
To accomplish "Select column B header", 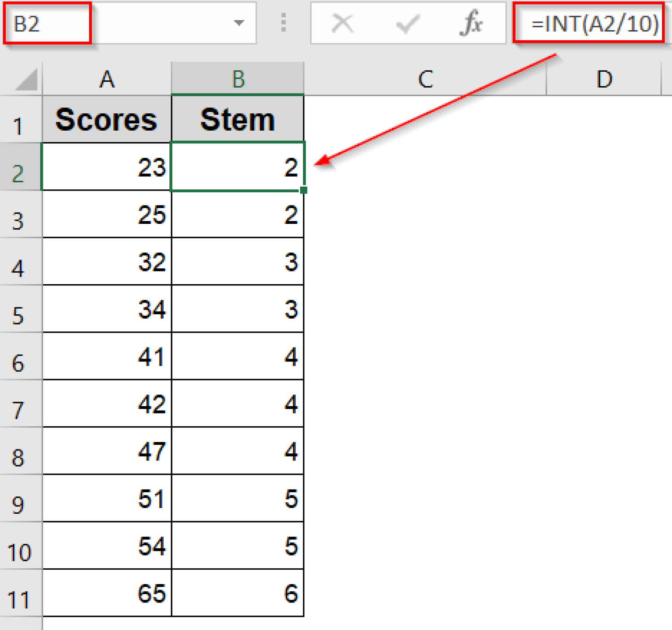I will 238,79.
